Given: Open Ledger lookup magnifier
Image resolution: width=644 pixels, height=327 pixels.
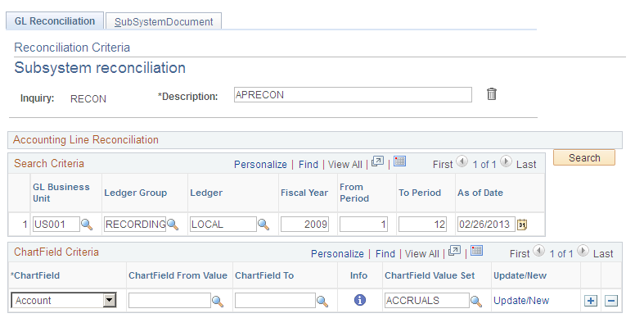Looking at the screenshot, I should (263, 225).
